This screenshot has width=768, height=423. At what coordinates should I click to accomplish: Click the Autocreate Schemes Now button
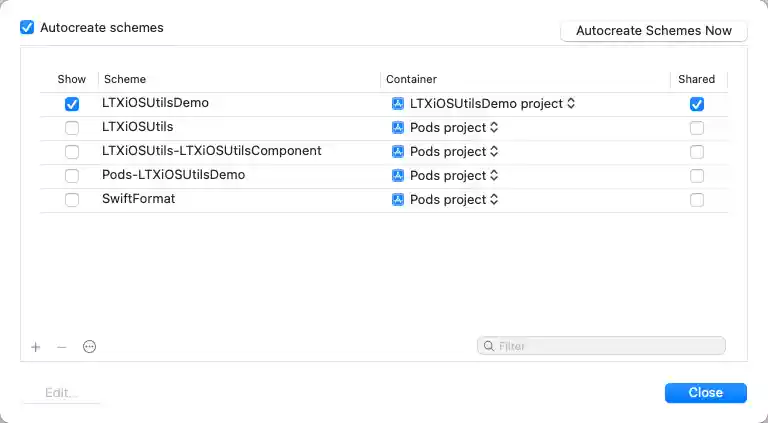(654, 31)
